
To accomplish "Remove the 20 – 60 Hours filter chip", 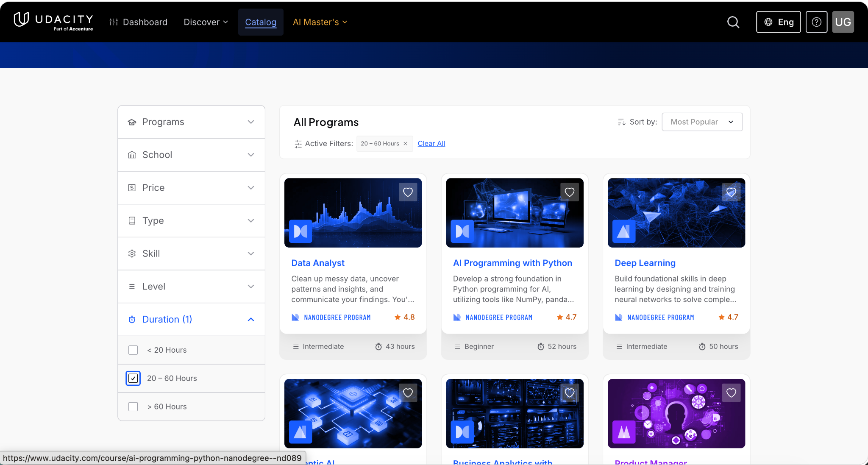I will [x=405, y=144].
